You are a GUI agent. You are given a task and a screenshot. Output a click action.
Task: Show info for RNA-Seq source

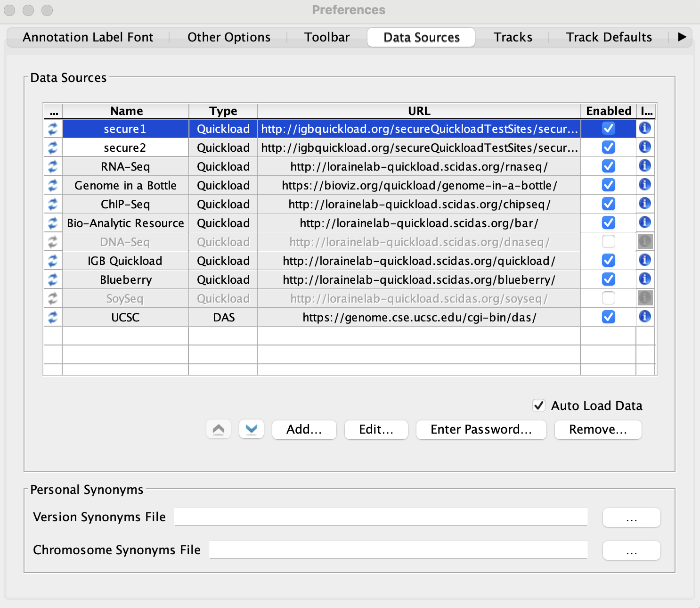pyautogui.click(x=645, y=165)
